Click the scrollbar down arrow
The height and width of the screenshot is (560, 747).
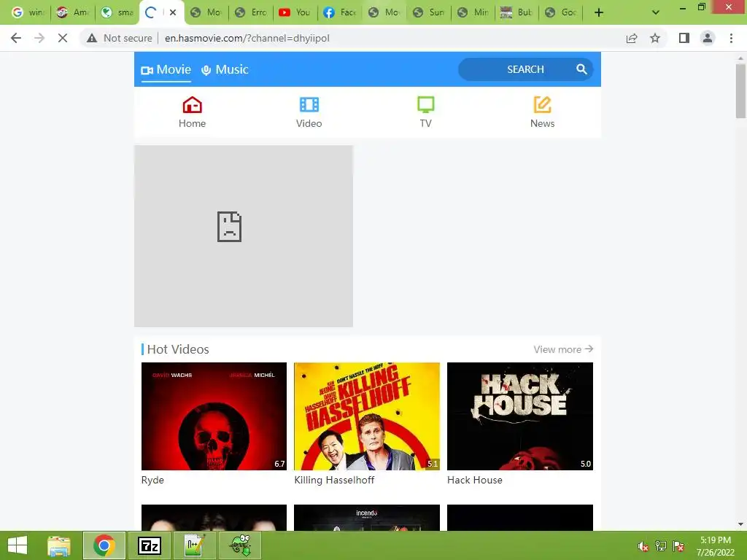pyautogui.click(x=740, y=524)
